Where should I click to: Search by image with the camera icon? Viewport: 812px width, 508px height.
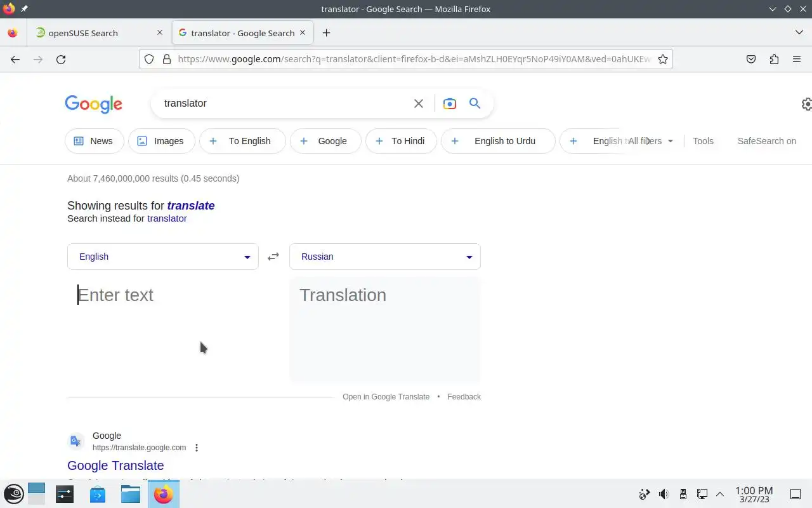click(x=450, y=104)
